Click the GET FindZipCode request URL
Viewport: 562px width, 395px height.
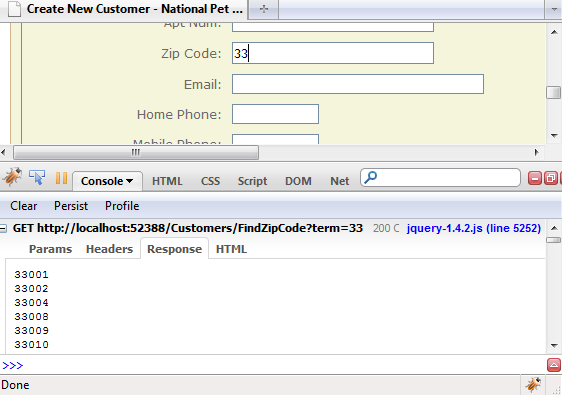pyautogui.click(x=188, y=228)
